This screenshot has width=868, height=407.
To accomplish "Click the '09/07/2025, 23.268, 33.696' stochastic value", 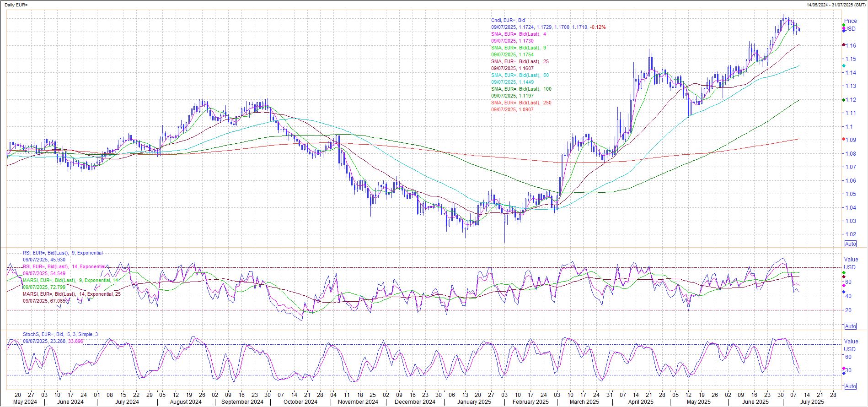I will point(53,341).
